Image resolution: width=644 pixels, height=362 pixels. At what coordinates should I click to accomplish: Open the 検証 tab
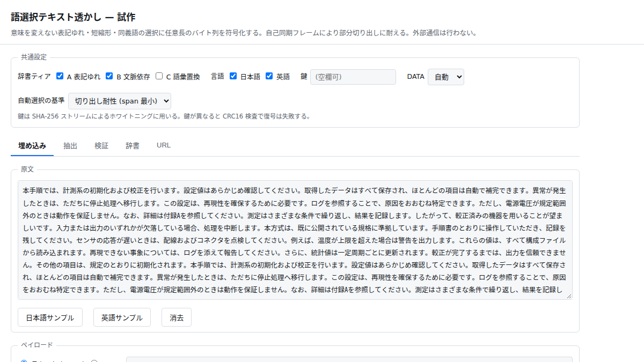tap(101, 145)
